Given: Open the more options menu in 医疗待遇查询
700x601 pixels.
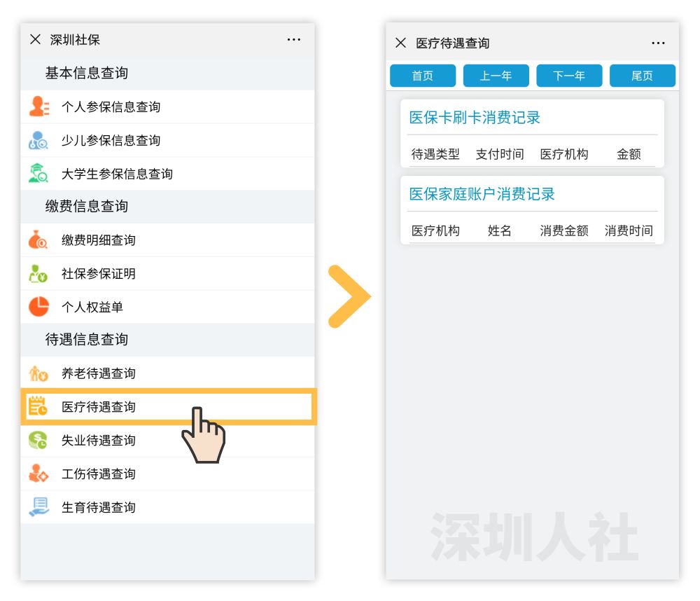Looking at the screenshot, I should click(x=658, y=43).
